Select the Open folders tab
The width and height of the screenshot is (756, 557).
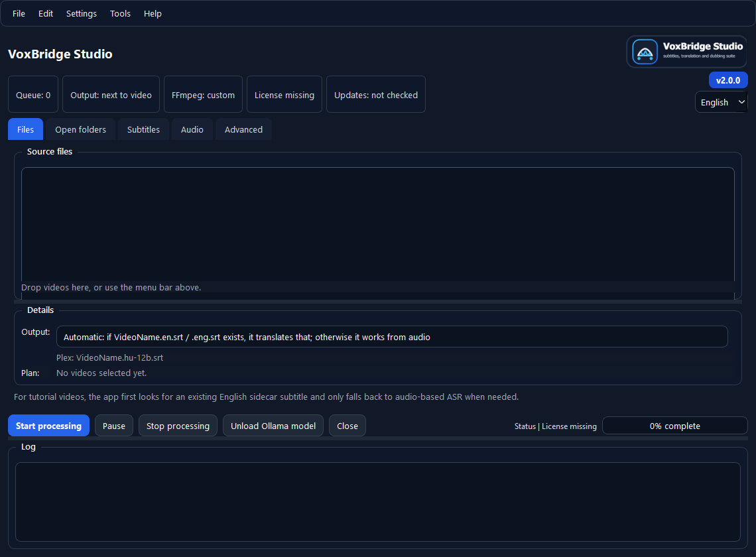click(80, 129)
